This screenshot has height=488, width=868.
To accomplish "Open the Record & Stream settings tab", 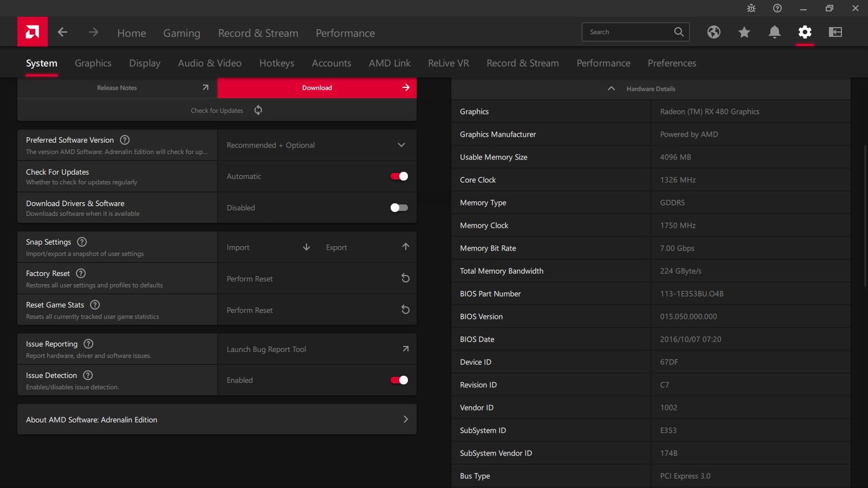I will pos(523,63).
